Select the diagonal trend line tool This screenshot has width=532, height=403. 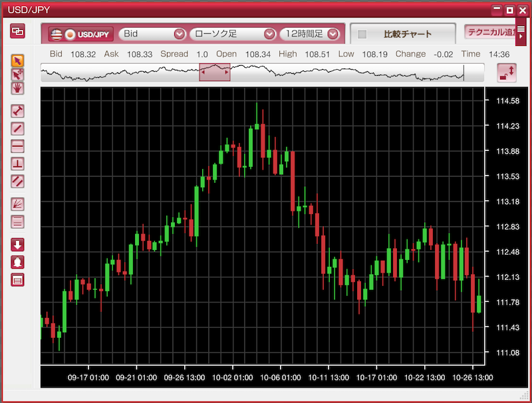(x=18, y=128)
